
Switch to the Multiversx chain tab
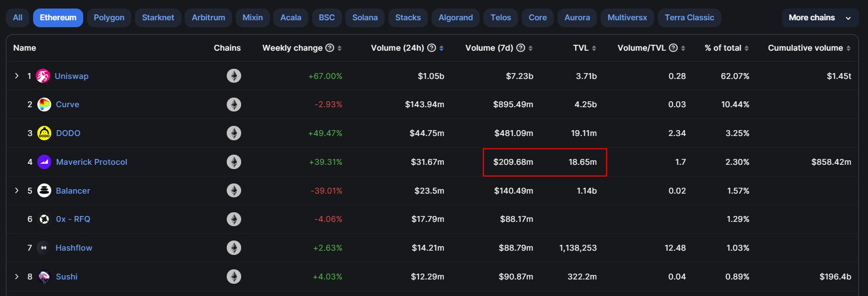[x=627, y=18]
